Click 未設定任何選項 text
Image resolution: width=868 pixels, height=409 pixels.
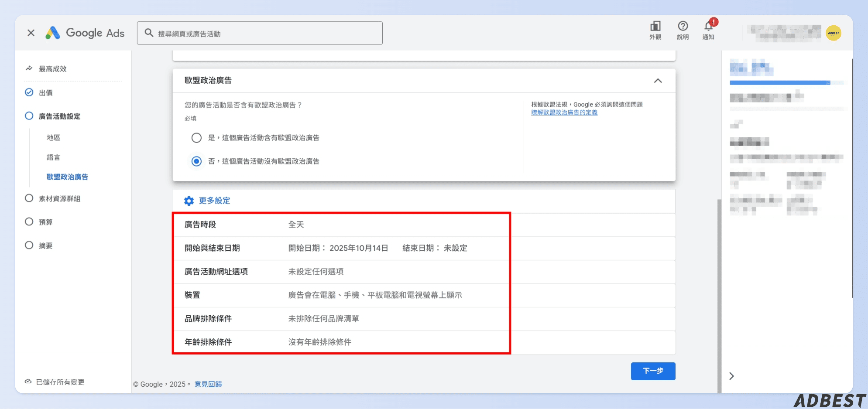(316, 272)
